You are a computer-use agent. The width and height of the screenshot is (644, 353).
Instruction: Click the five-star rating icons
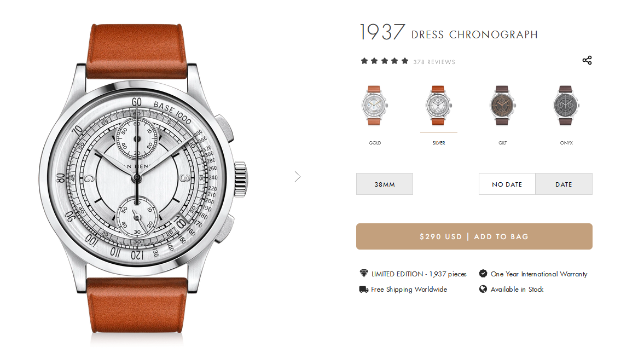(385, 61)
